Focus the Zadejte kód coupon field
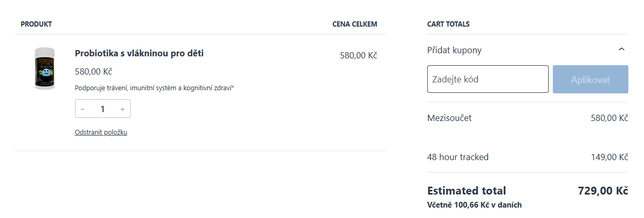Image resolution: width=644 pixels, height=218 pixels. point(488,79)
